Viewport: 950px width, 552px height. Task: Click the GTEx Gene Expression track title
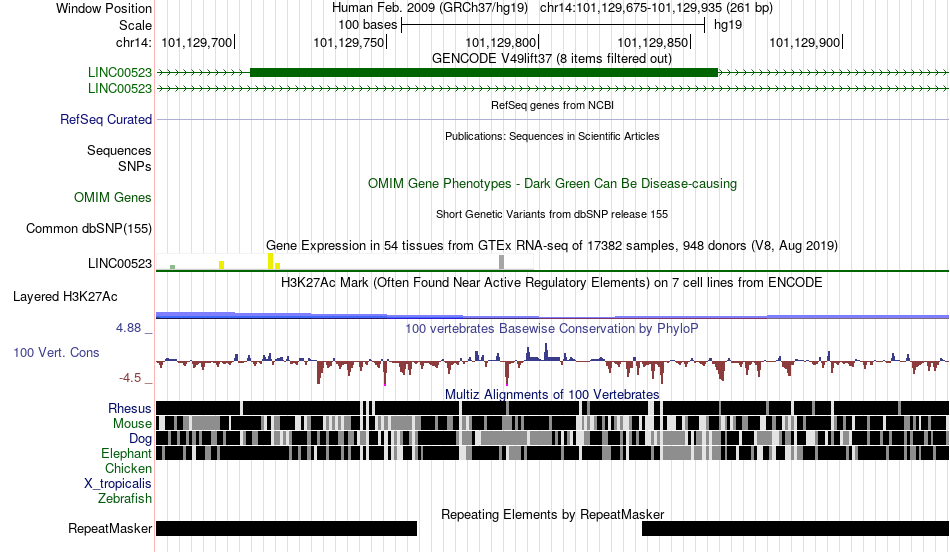(552, 245)
